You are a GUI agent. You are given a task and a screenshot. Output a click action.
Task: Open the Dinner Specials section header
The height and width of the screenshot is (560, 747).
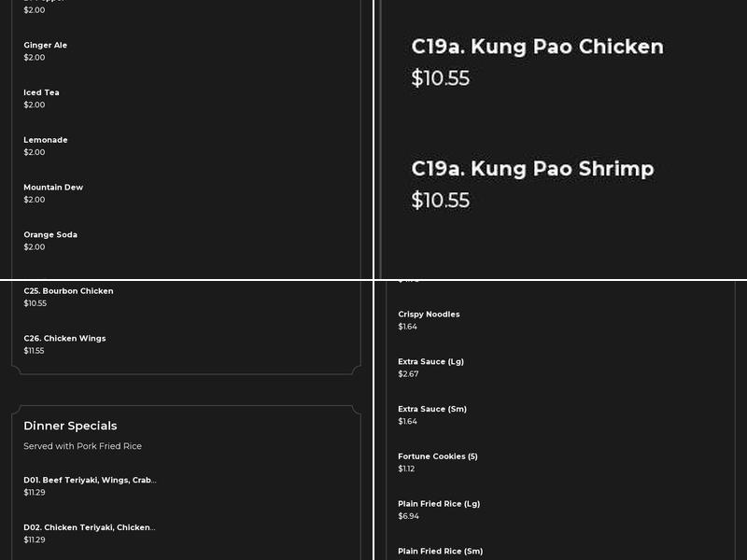(x=70, y=426)
